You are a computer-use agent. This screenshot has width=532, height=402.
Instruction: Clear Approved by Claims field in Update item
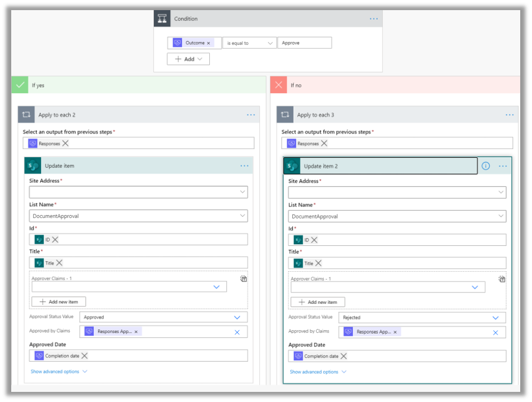pos(237,332)
